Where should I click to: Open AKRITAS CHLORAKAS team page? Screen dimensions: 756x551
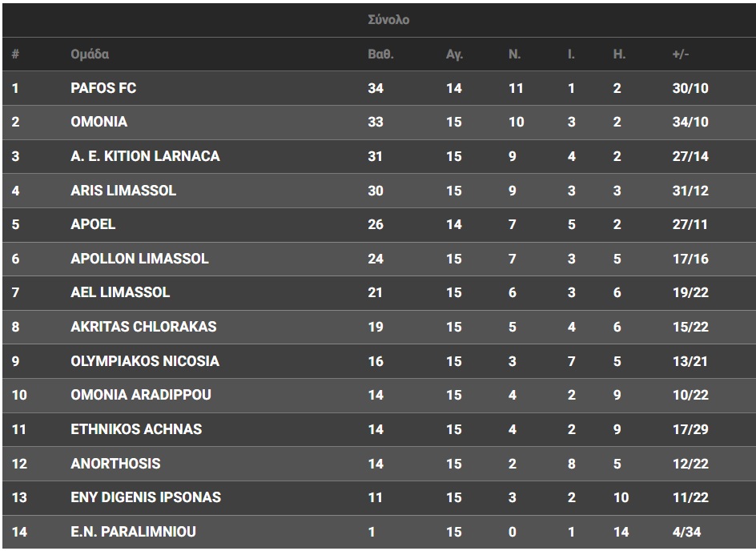click(x=143, y=327)
